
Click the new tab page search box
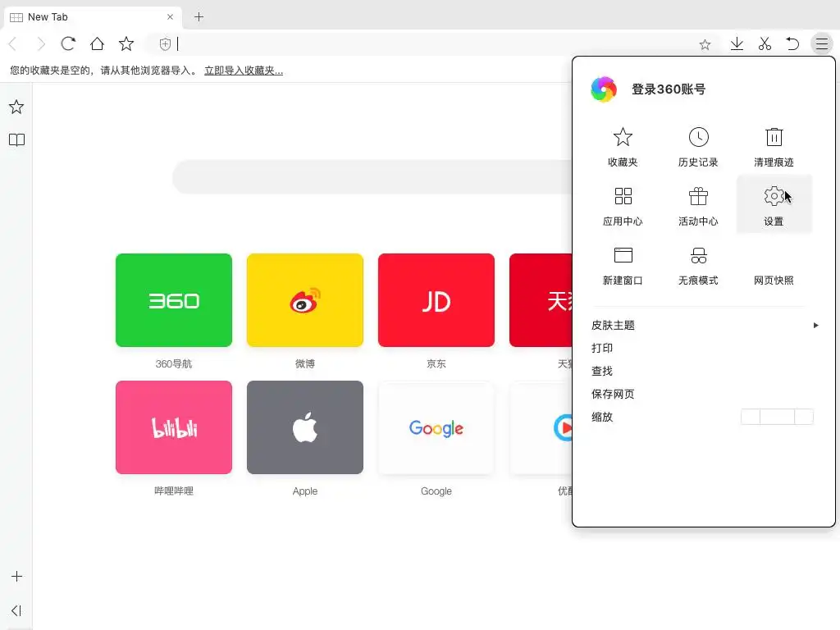[372, 177]
